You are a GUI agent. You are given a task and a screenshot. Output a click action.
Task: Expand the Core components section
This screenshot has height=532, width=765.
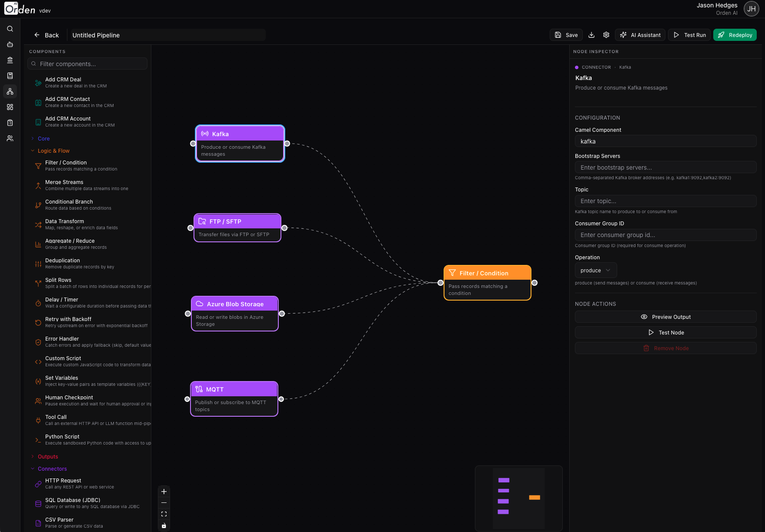(x=44, y=138)
